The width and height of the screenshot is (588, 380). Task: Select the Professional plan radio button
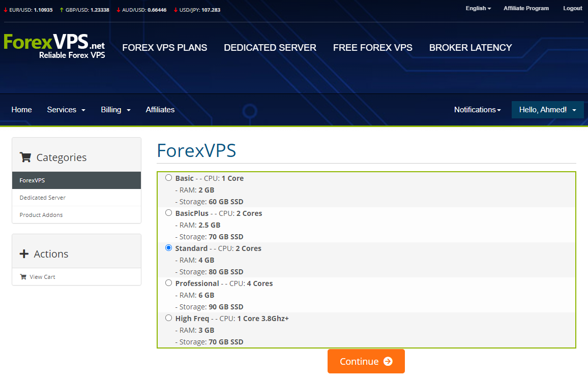pos(169,283)
